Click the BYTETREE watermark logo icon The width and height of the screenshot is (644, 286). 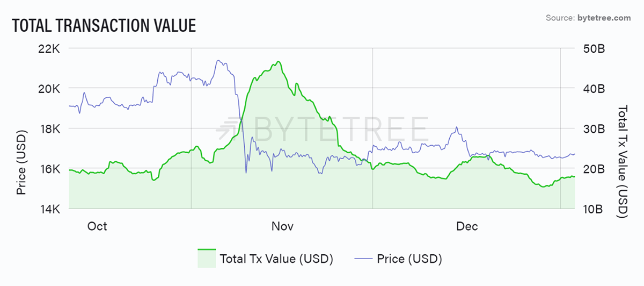pyautogui.click(x=228, y=130)
